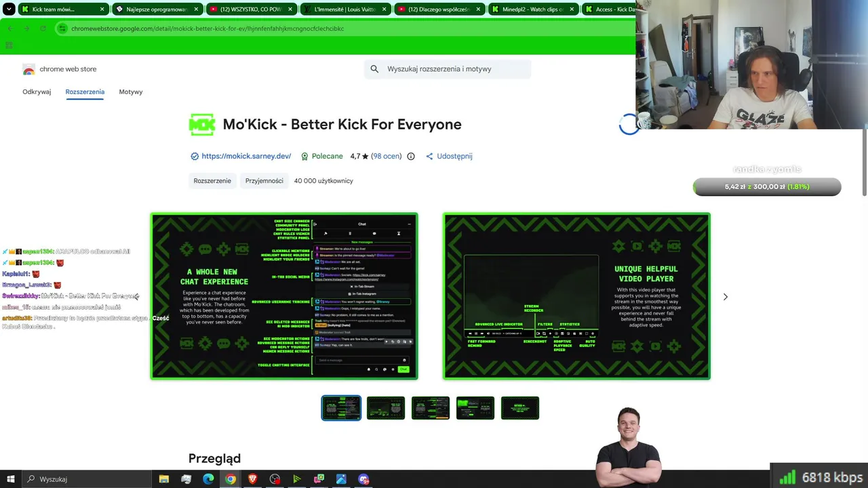Click the Udostępnij share button
Screen dimensions: 868x488
[x=449, y=157]
